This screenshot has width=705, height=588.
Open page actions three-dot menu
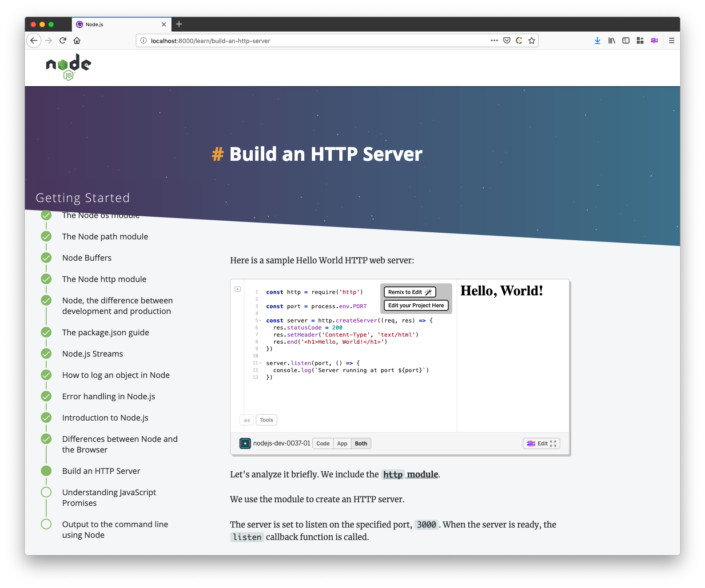coord(494,40)
